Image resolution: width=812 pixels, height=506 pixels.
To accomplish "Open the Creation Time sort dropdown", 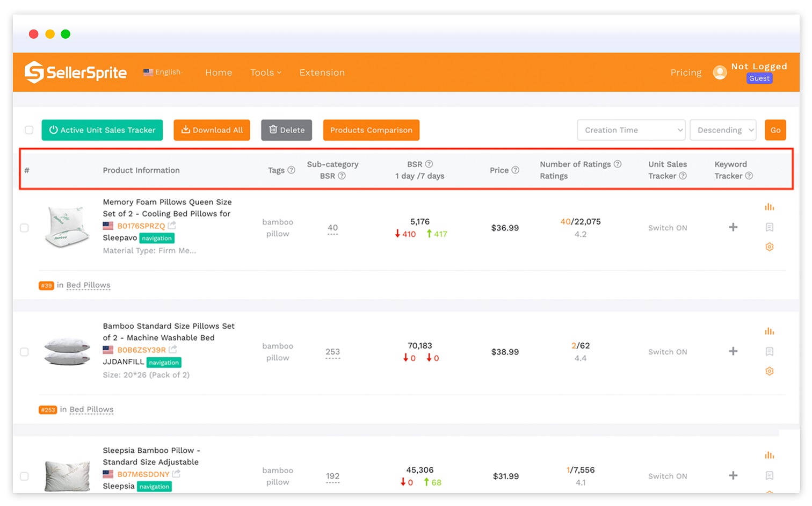I will click(x=631, y=130).
